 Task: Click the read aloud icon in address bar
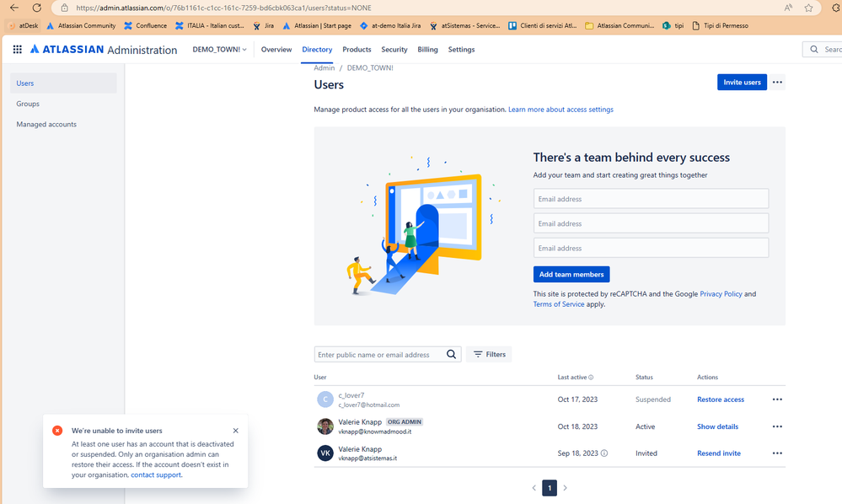(788, 8)
